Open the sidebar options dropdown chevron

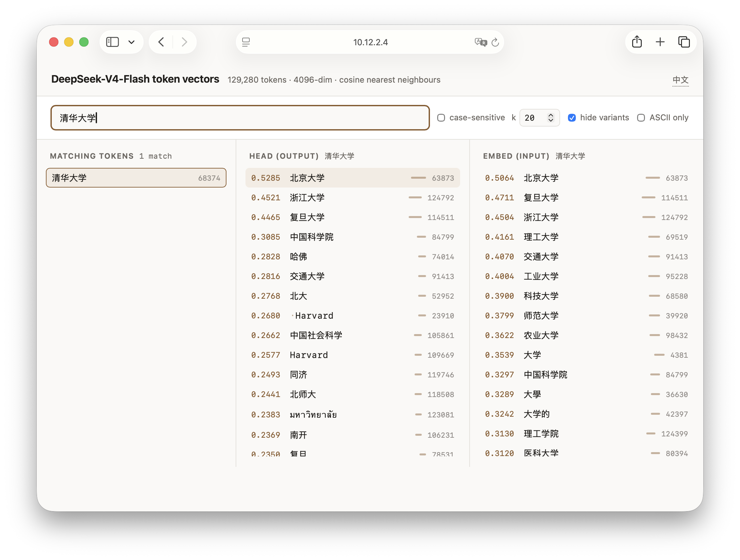click(131, 42)
